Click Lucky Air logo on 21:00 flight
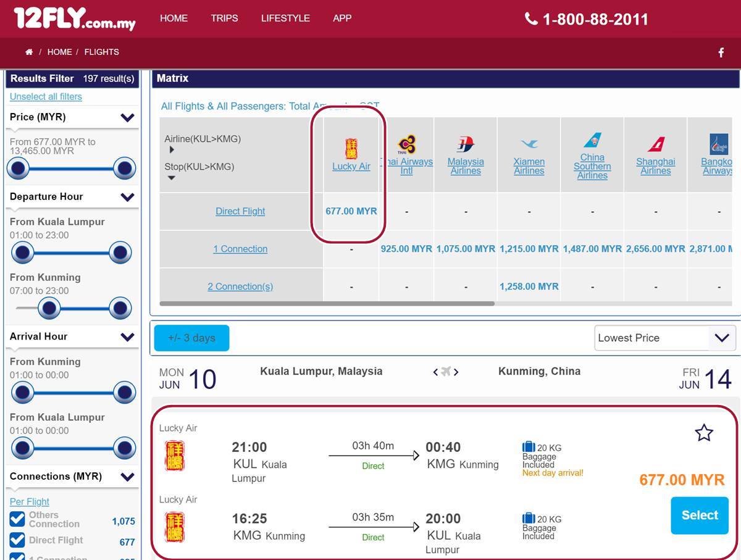 point(174,456)
